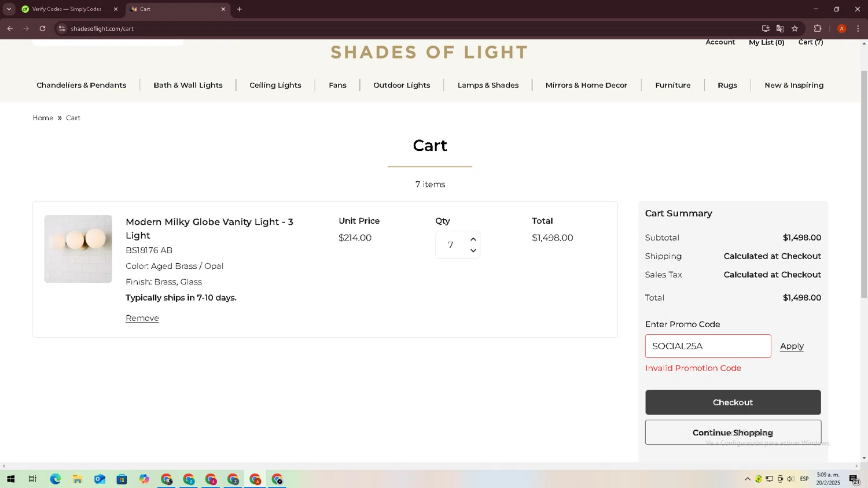
Task: Open Task View on the taskbar
Action: point(32,479)
